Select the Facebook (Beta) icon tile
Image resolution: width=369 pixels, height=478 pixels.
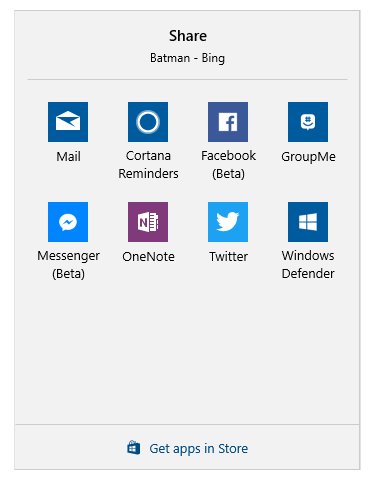(x=228, y=122)
